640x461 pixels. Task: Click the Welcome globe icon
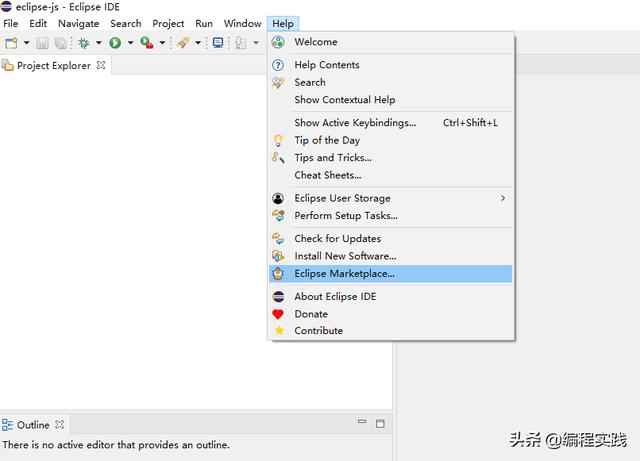278,42
